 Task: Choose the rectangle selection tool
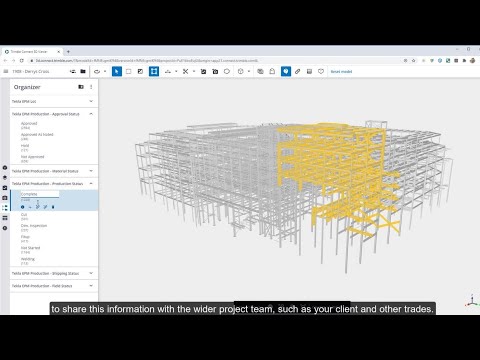click(129, 71)
